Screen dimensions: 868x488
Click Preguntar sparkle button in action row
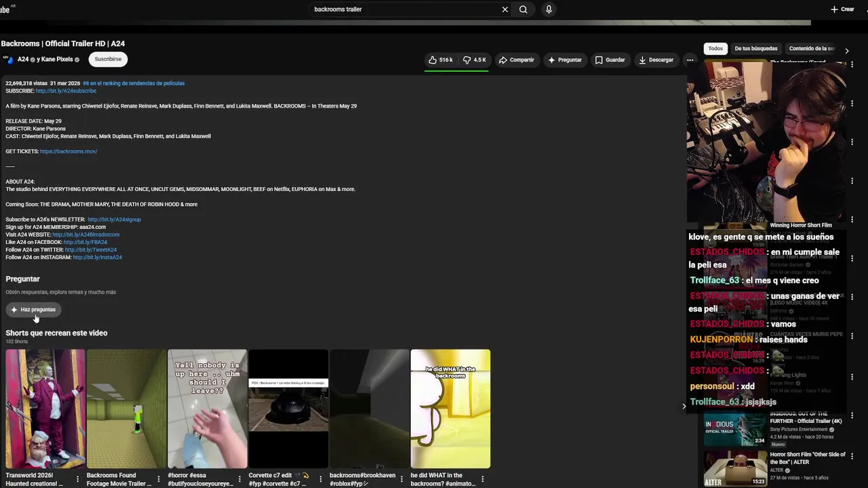[564, 60]
